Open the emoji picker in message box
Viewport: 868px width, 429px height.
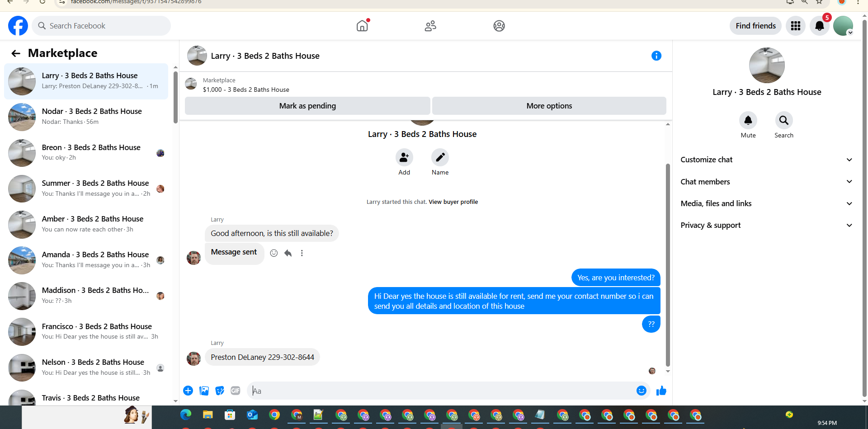[642, 391]
